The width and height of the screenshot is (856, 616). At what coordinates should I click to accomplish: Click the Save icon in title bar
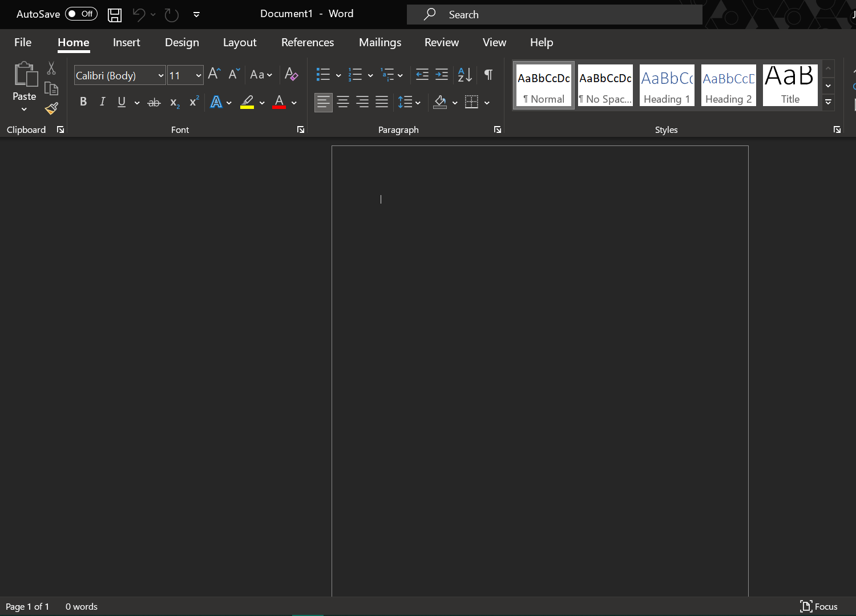115,14
